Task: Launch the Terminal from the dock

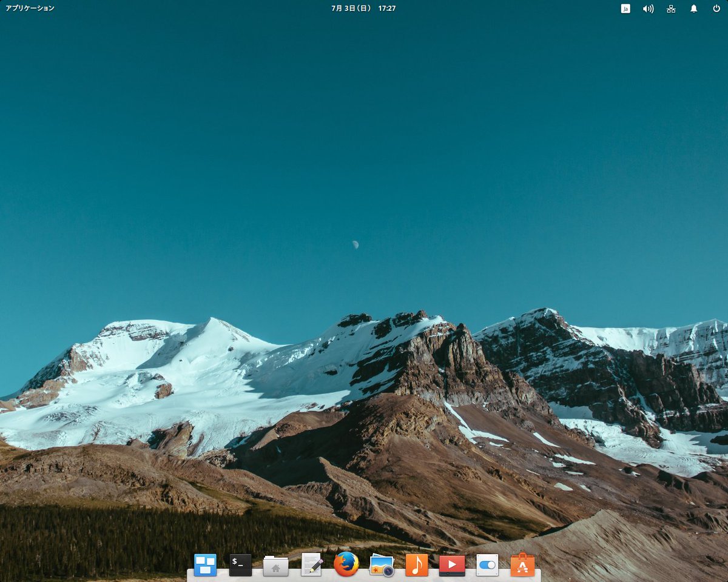Action: point(240,564)
